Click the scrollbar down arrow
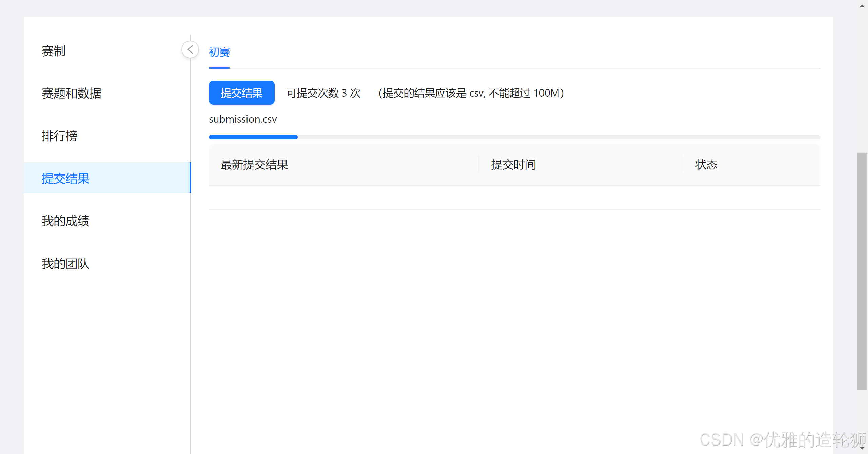 pos(862,448)
